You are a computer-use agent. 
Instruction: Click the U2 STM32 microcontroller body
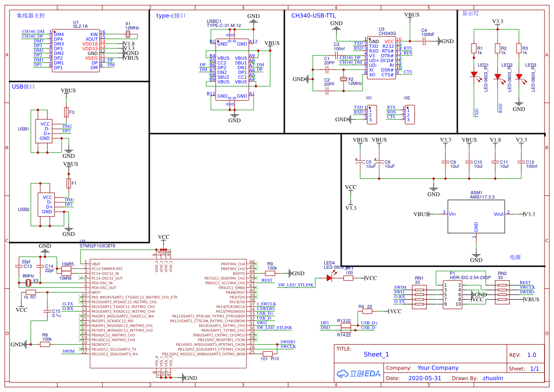(x=168, y=313)
